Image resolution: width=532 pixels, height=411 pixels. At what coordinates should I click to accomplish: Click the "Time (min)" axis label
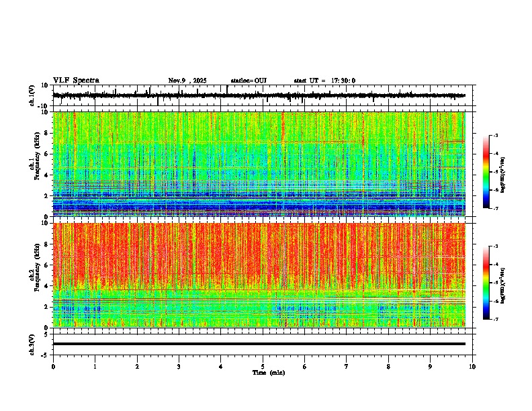(269, 373)
